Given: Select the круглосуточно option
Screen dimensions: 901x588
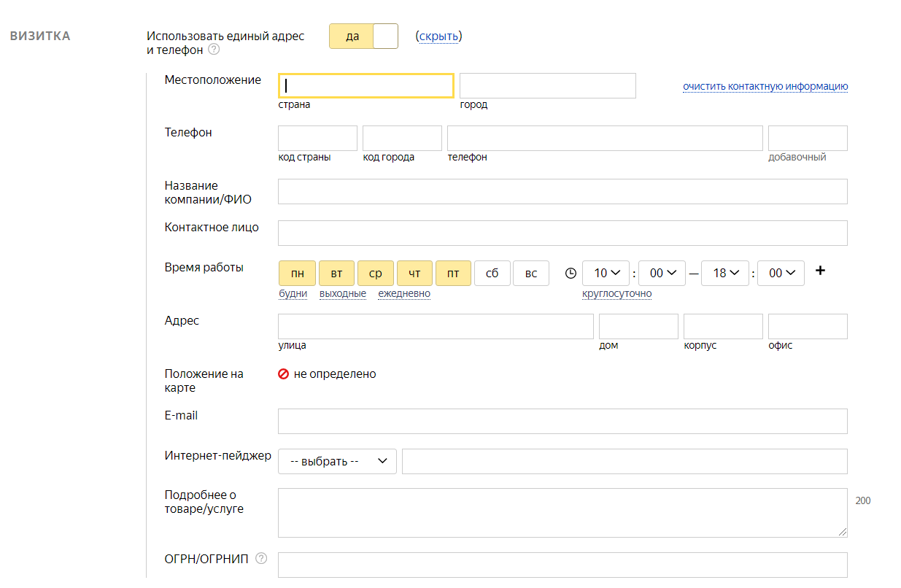Looking at the screenshot, I should [616, 294].
